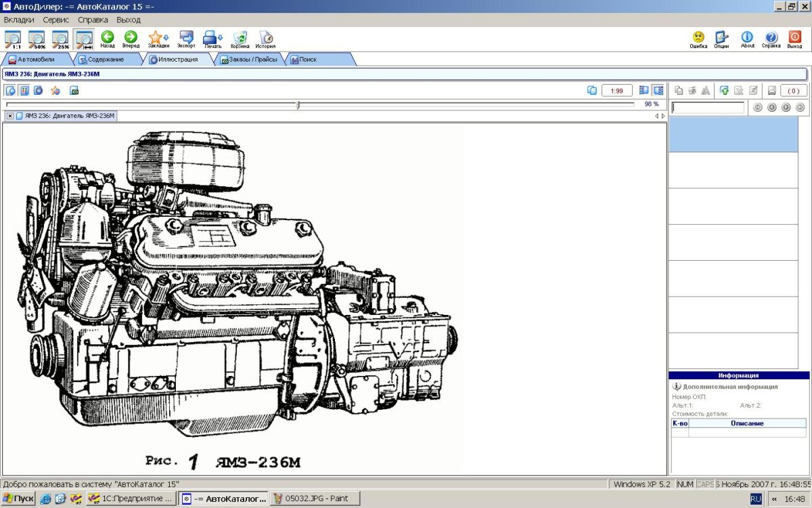Screen dimensions: 812x508
Task: Toggle second panel layout button
Action: click(658, 90)
